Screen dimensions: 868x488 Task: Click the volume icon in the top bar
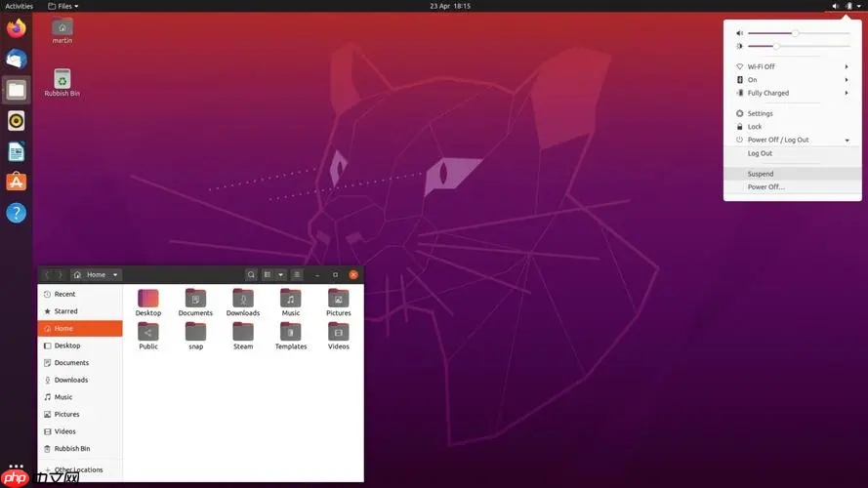pyautogui.click(x=836, y=6)
